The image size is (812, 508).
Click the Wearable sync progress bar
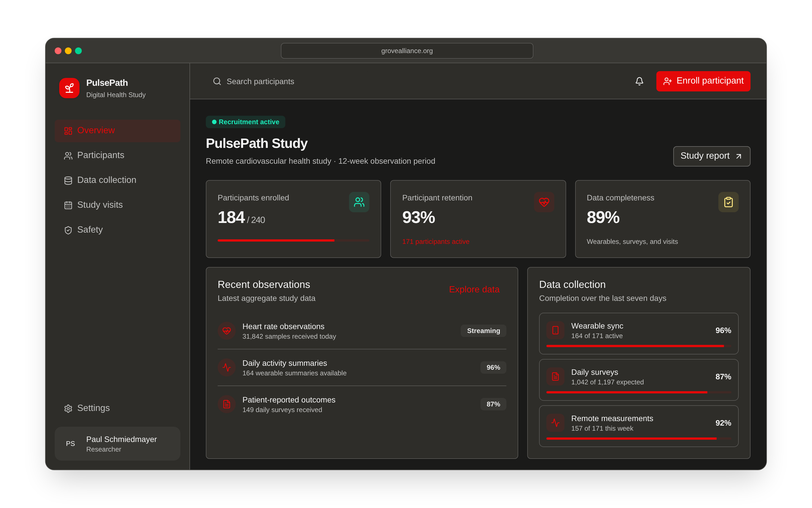[x=639, y=346]
